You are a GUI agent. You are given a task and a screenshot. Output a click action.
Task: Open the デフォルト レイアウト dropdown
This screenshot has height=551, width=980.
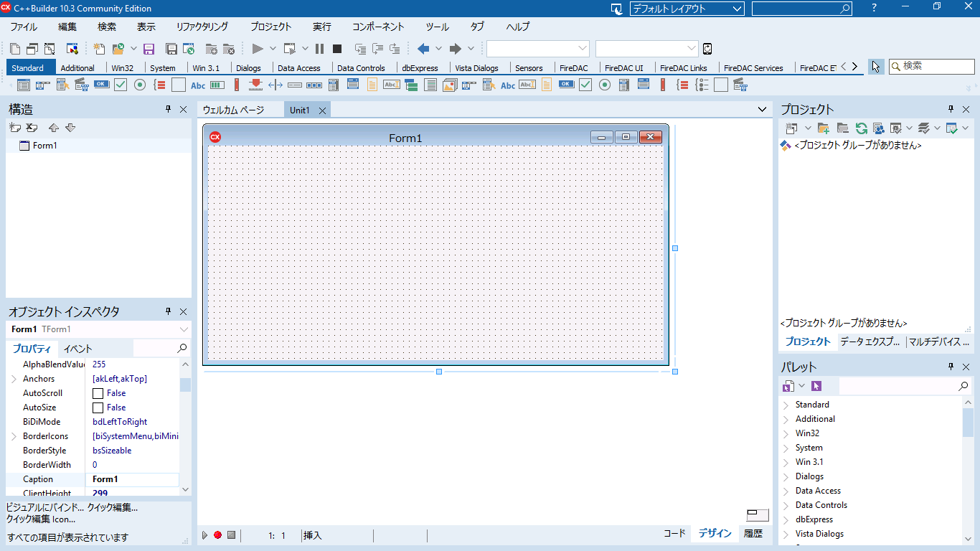(x=738, y=9)
